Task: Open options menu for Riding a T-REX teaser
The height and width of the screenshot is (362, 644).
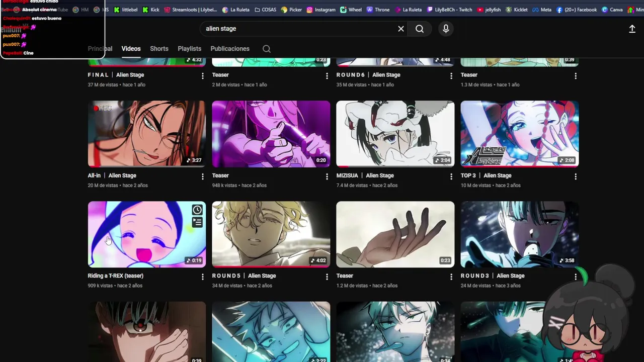Action: click(x=203, y=277)
